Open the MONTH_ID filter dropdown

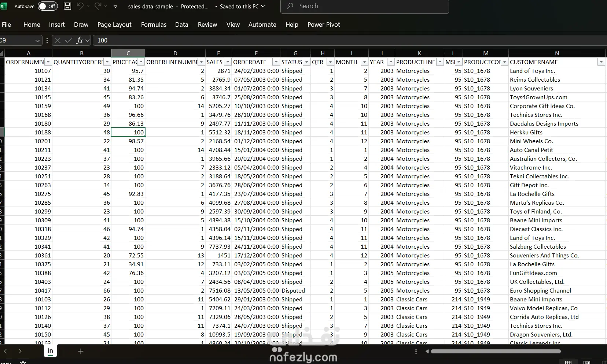coord(364,62)
